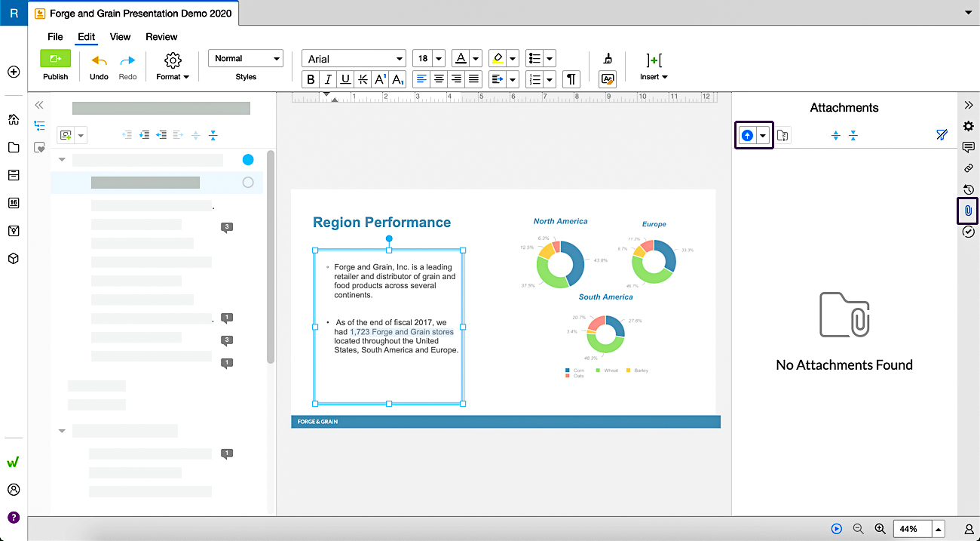Open the Comments icon in right rail
980x541 pixels.
(969, 147)
